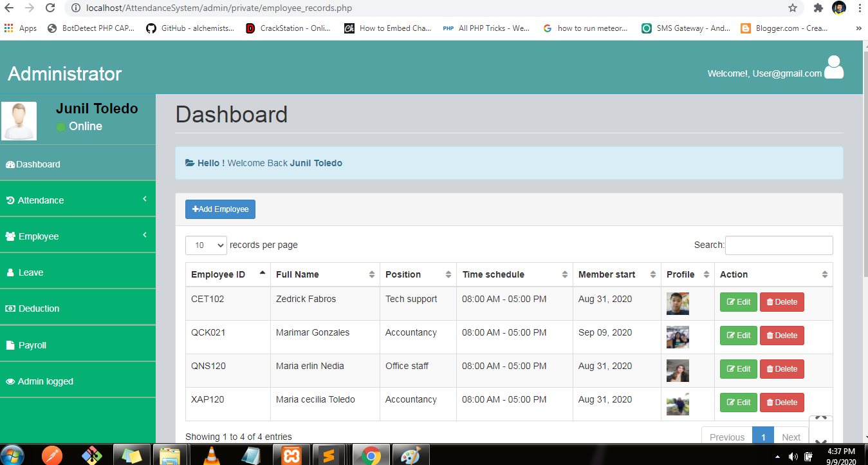The height and width of the screenshot is (465, 868).
Task: Expand the Employee sidebar section
Action: pos(39,236)
